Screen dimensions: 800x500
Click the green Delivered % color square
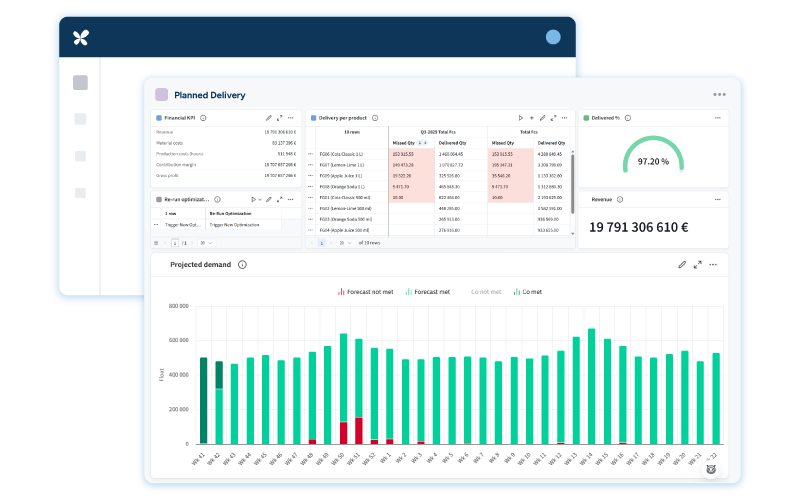pos(586,118)
